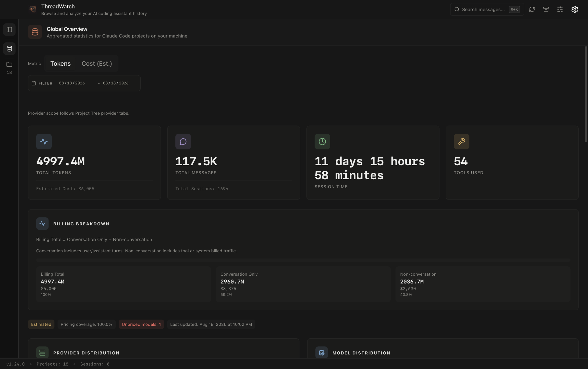Select the Non-conversation card
Viewport: 588px width, 369px height.
483,284
